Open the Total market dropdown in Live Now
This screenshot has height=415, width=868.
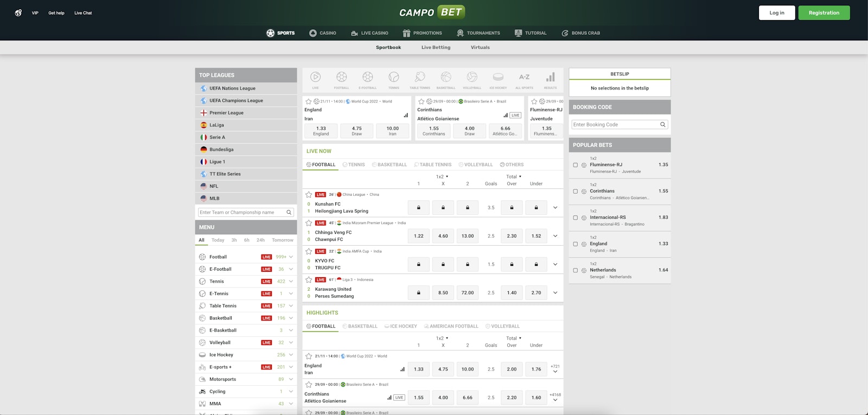tap(514, 177)
